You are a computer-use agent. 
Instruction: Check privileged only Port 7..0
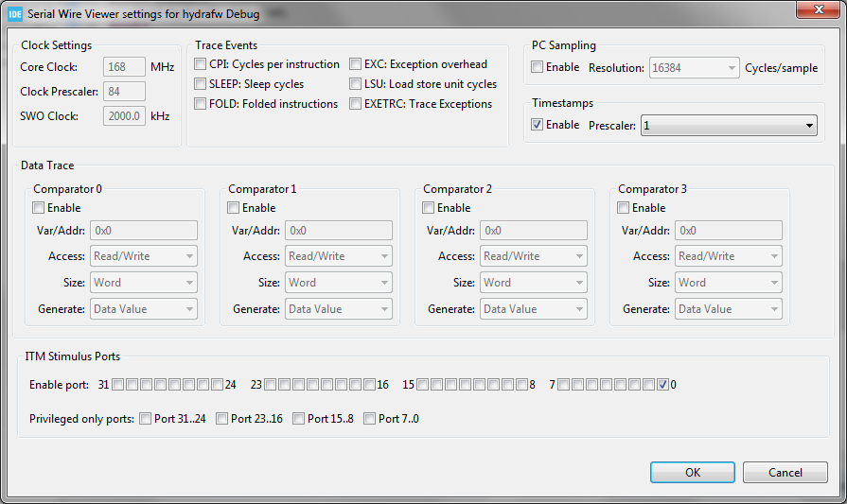point(369,419)
